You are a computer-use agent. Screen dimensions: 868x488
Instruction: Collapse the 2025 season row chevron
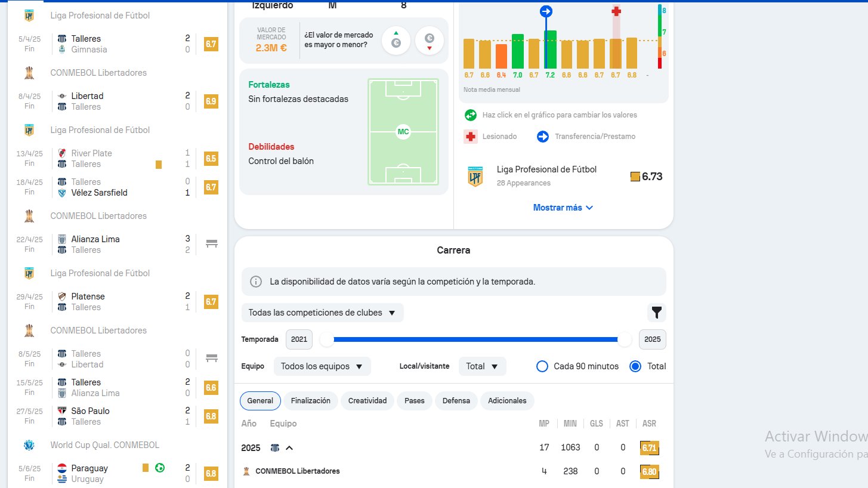[289, 448]
